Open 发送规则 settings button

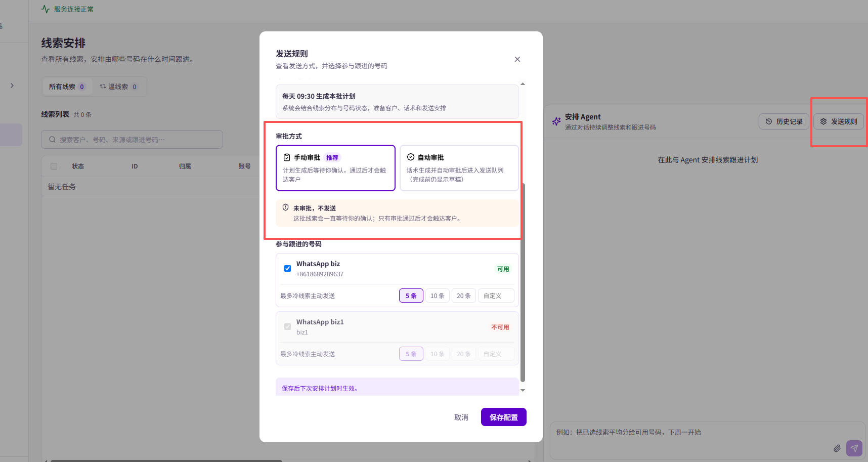click(x=839, y=121)
